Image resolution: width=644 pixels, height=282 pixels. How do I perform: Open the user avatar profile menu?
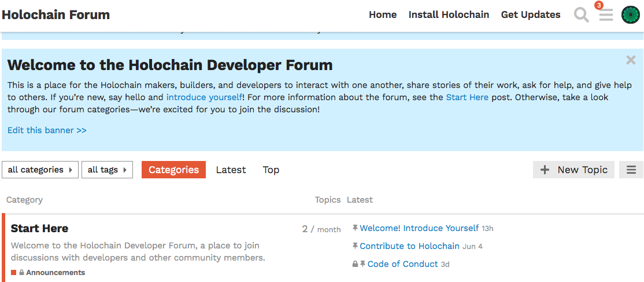pos(631,15)
